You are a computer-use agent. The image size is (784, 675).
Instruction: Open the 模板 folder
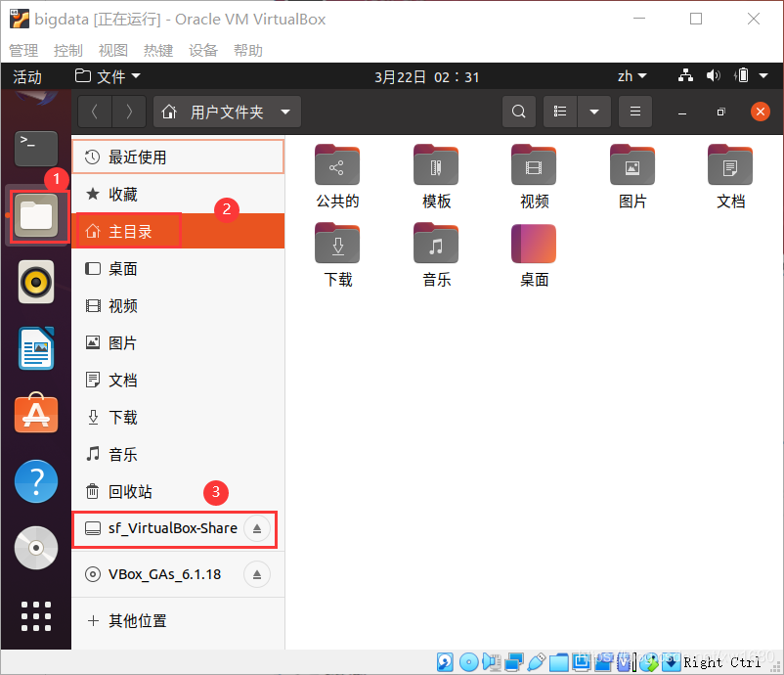436,177
